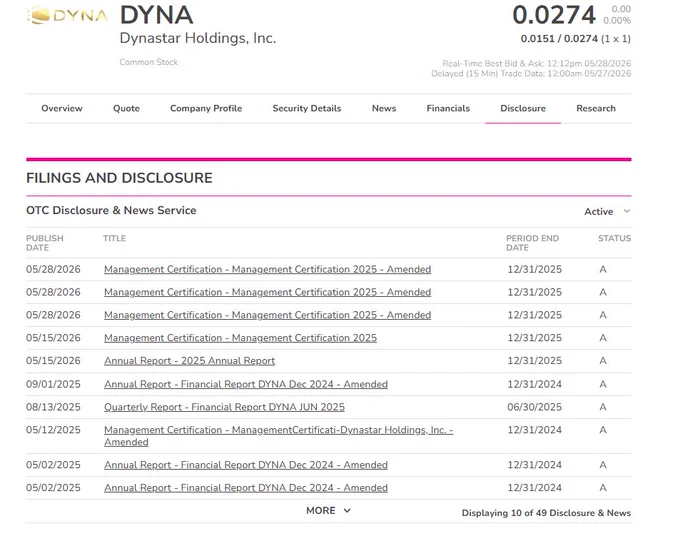
Task: Click the 0.00% price change value
Action: tap(617, 20)
